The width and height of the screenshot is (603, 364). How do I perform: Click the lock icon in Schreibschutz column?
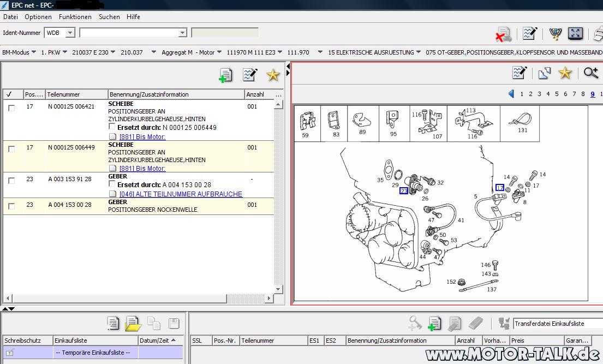pyautogui.click(x=10, y=353)
